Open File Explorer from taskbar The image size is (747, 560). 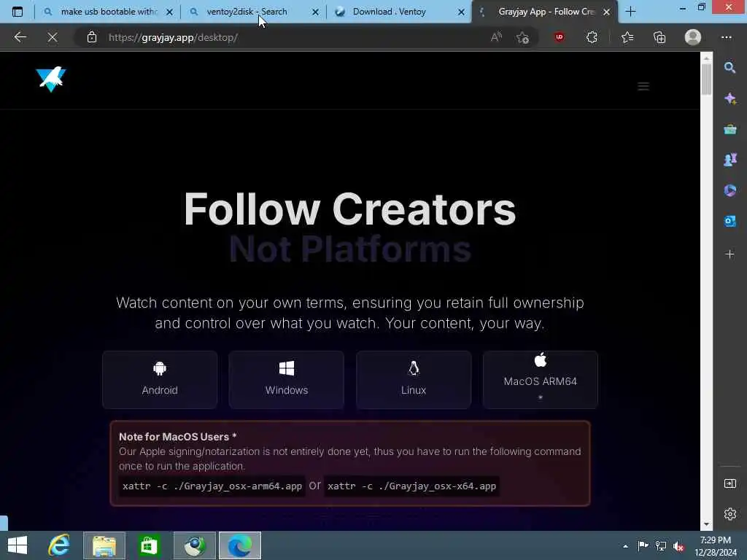(104, 545)
